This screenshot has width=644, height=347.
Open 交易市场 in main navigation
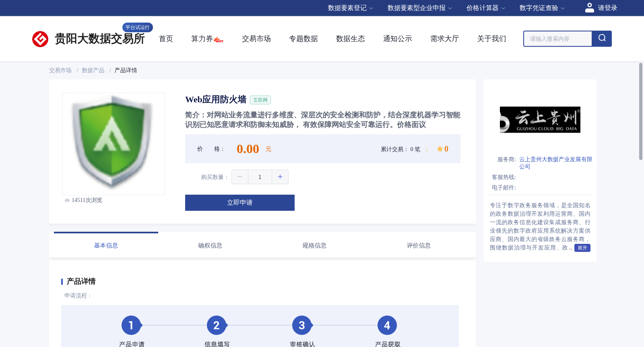(256, 39)
